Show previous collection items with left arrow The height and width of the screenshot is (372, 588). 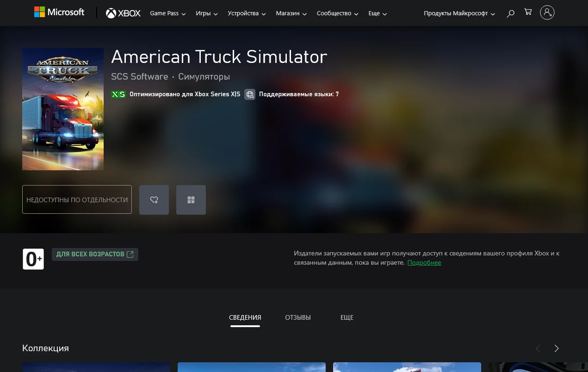click(x=538, y=348)
